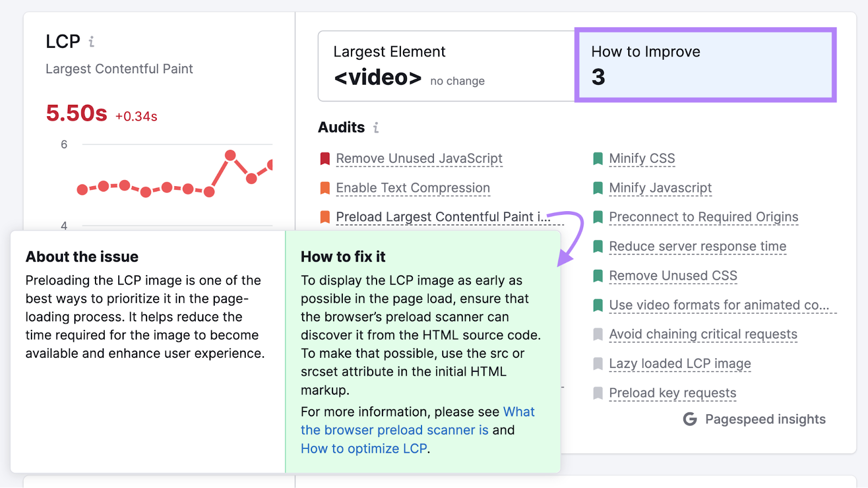Image resolution: width=868 pixels, height=488 pixels.
Task: Open the Minify CSS audit
Action: click(642, 159)
